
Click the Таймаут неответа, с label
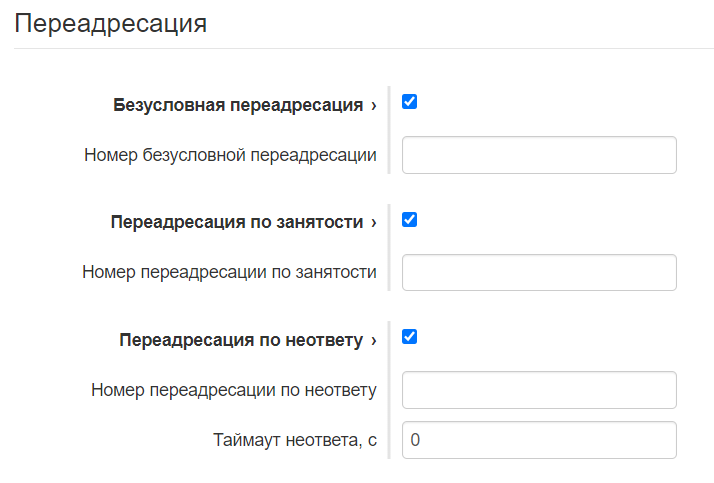(x=294, y=439)
